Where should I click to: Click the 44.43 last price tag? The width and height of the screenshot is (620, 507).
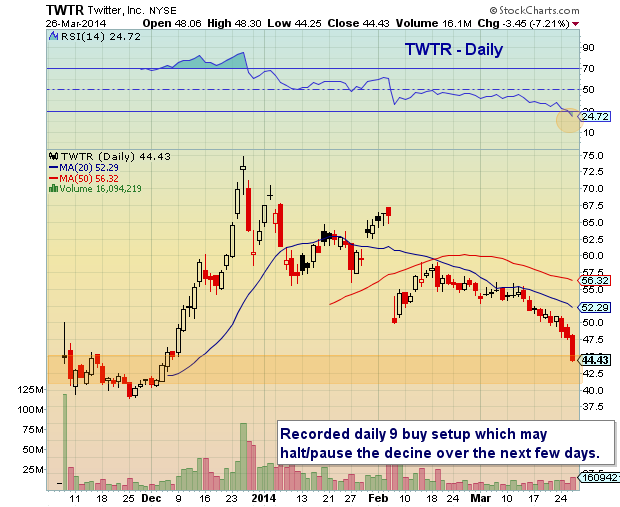tap(595, 360)
